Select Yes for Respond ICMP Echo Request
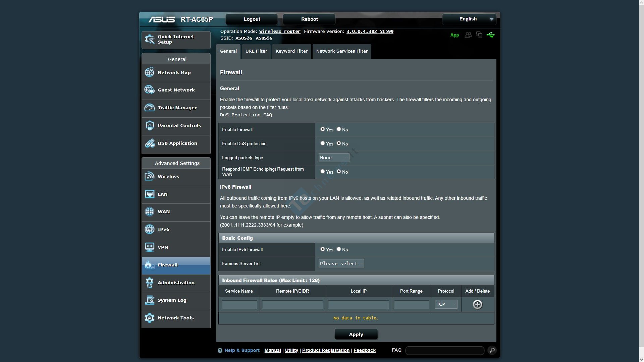644x362 pixels. [x=323, y=171]
